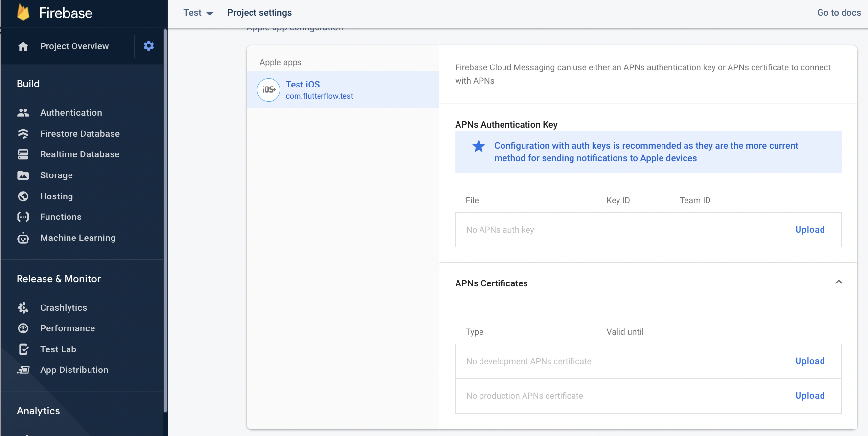The height and width of the screenshot is (436, 868).
Task: Click the App Distribution icon
Action: [23, 370]
